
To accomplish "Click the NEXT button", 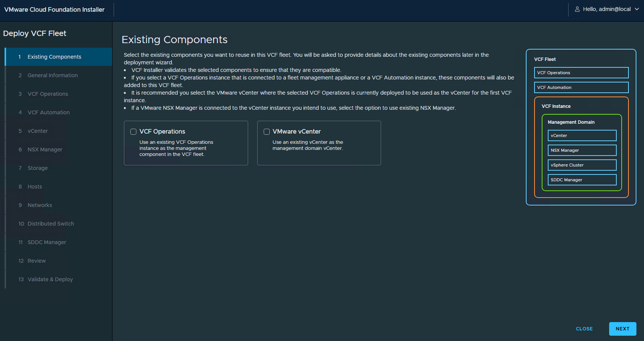I will tap(622, 329).
